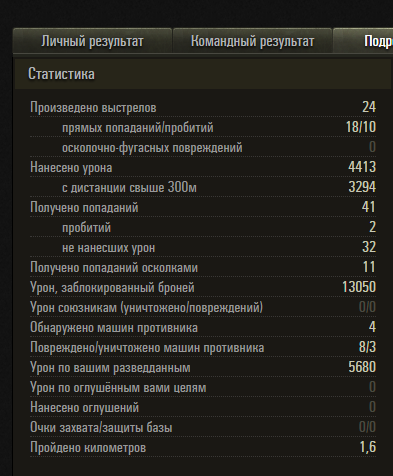Select Получено попаданий осколками label

tap(114, 268)
